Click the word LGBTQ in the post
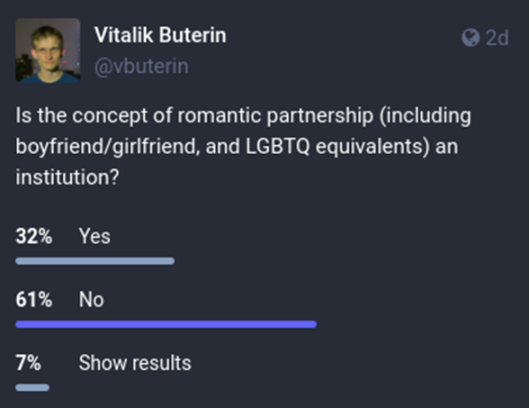529x408 pixels. coord(277,146)
